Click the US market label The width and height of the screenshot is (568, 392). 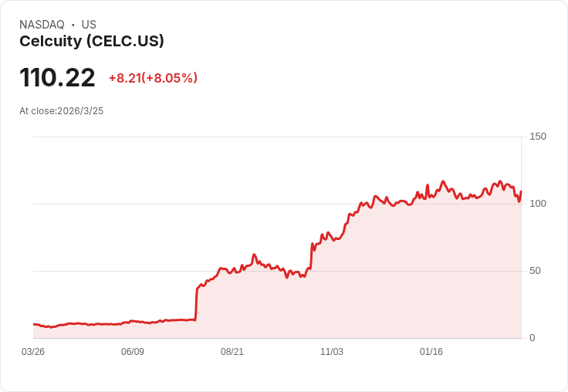point(89,25)
